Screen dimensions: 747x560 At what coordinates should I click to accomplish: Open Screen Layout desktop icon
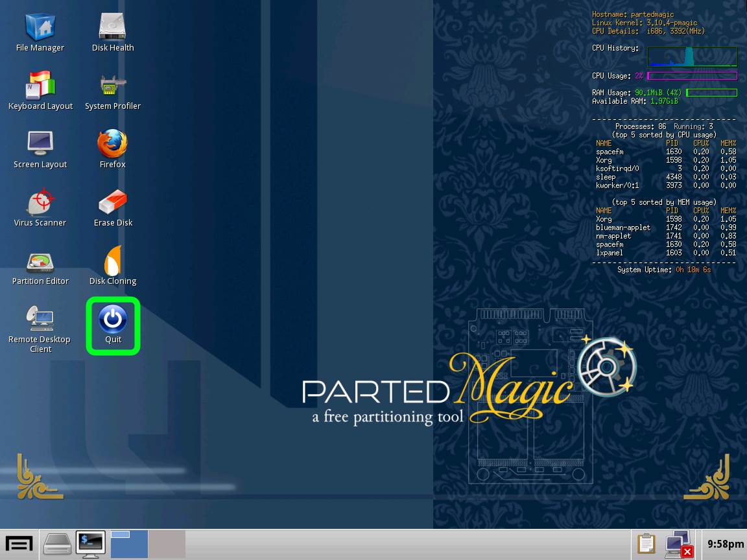click(40, 150)
